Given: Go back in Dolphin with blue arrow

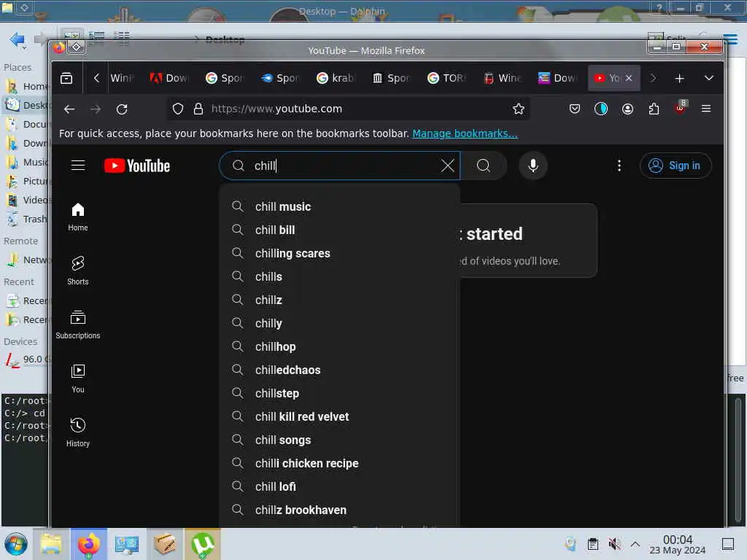Looking at the screenshot, I should 18,39.
